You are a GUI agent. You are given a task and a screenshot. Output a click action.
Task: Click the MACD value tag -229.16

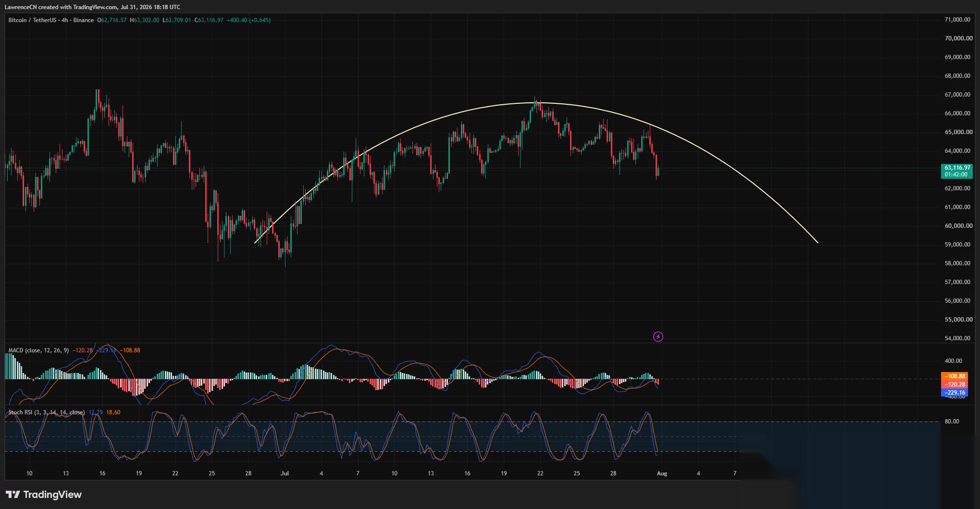coord(954,393)
